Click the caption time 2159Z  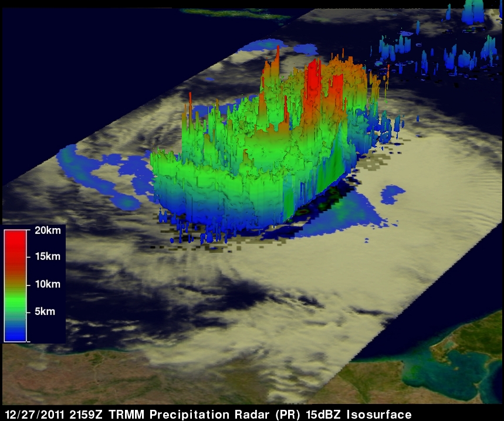coord(86,414)
